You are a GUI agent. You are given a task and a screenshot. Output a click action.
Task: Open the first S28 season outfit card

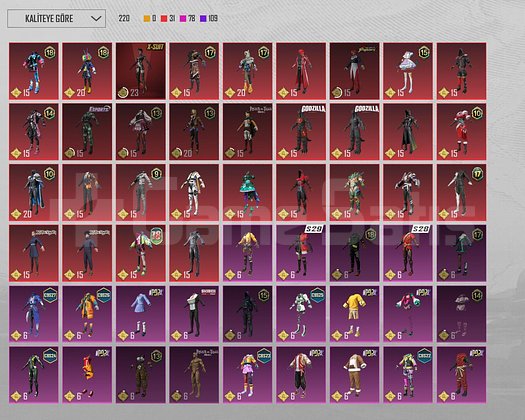click(x=301, y=253)
